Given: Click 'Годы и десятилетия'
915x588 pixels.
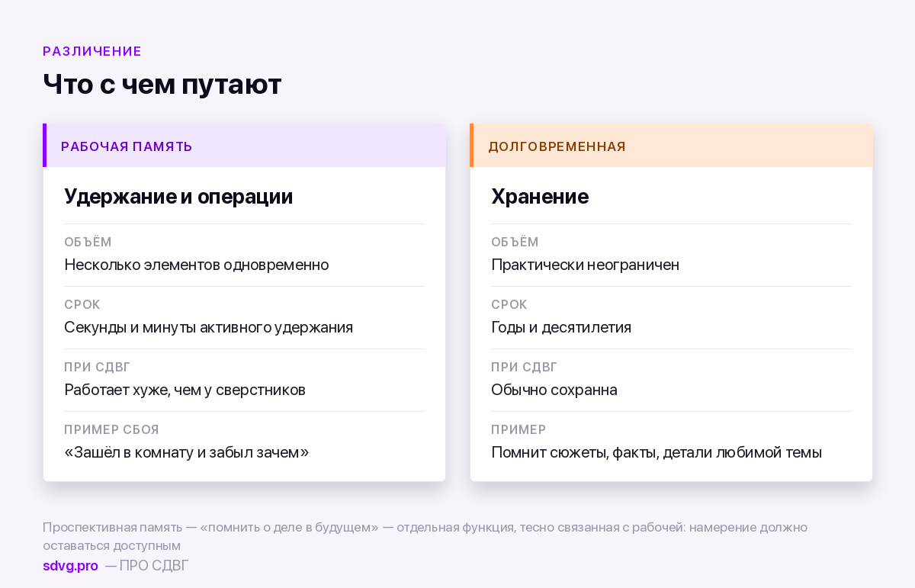Looking at the screenshot, I should click(x=561, y=328).
